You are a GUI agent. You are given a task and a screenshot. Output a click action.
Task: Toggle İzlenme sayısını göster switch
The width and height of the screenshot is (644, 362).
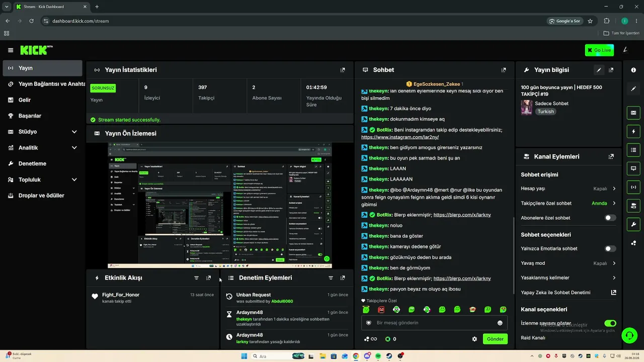click(610, 323)
